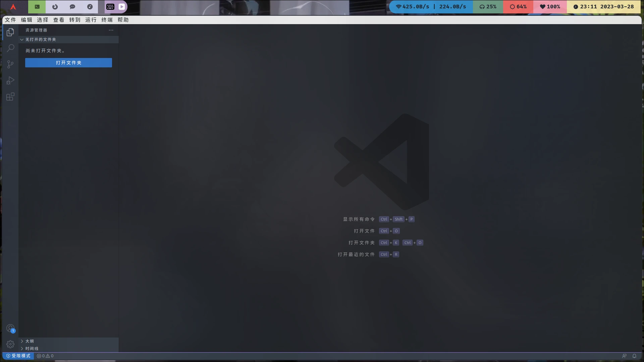Open the Extensions view
This screenshot has height=362, width=644.
(10, 97)
